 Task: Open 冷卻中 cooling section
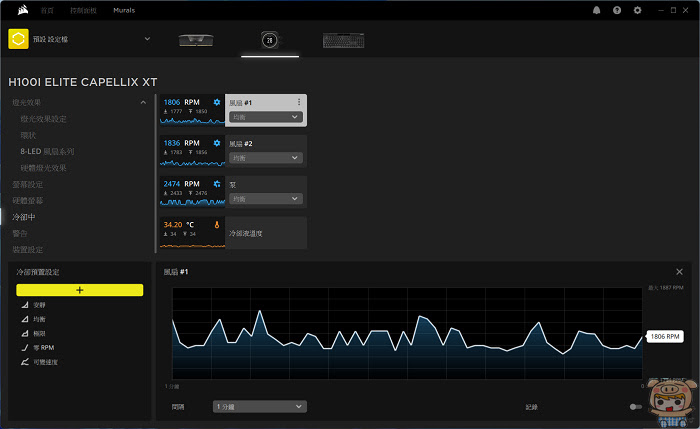(24, 217)
